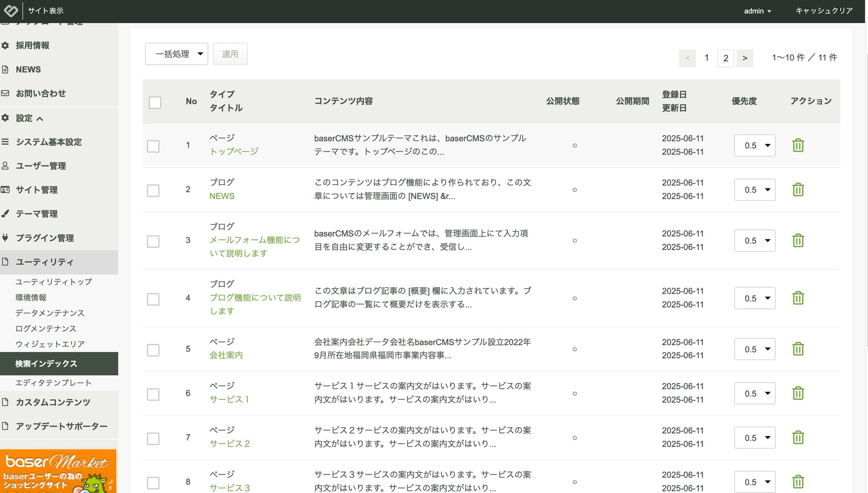Select 検索インデックス in the sidebar
Viewport: 868px width, 493px height.
(x=59, y=364)
